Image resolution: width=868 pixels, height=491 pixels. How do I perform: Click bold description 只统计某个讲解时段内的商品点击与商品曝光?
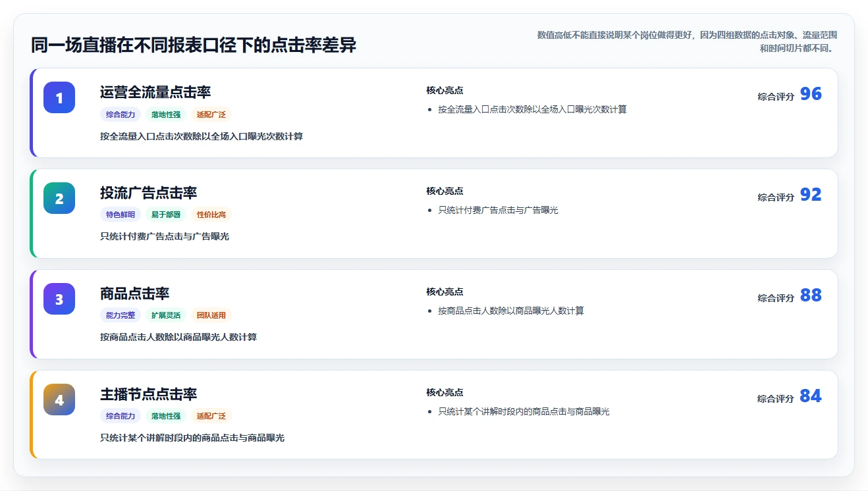coord(192,438)
